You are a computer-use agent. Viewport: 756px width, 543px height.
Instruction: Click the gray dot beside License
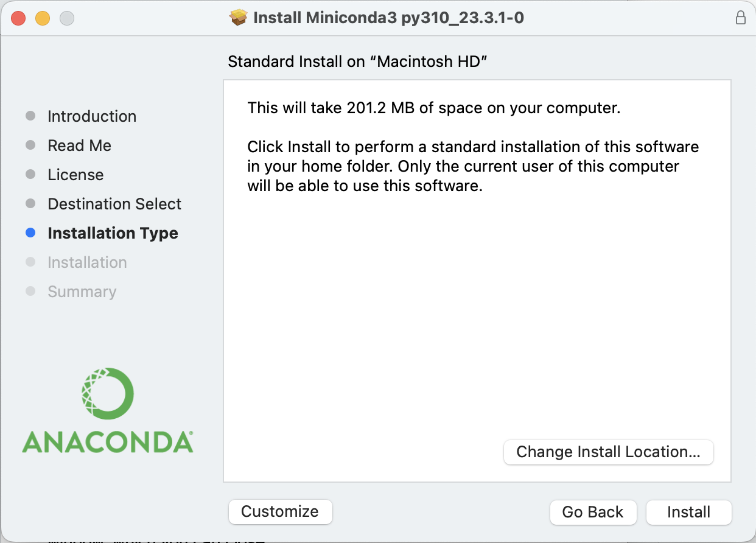click(x=30, y=174)
